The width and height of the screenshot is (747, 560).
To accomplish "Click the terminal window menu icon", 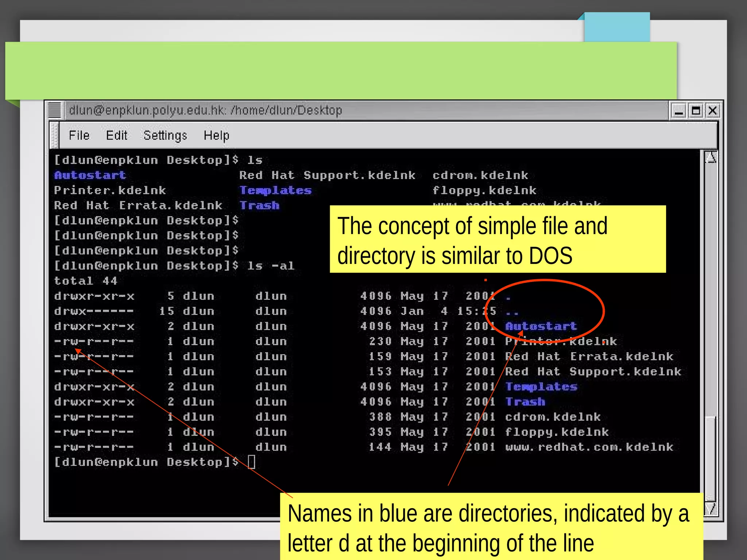I will coord(55,110).
